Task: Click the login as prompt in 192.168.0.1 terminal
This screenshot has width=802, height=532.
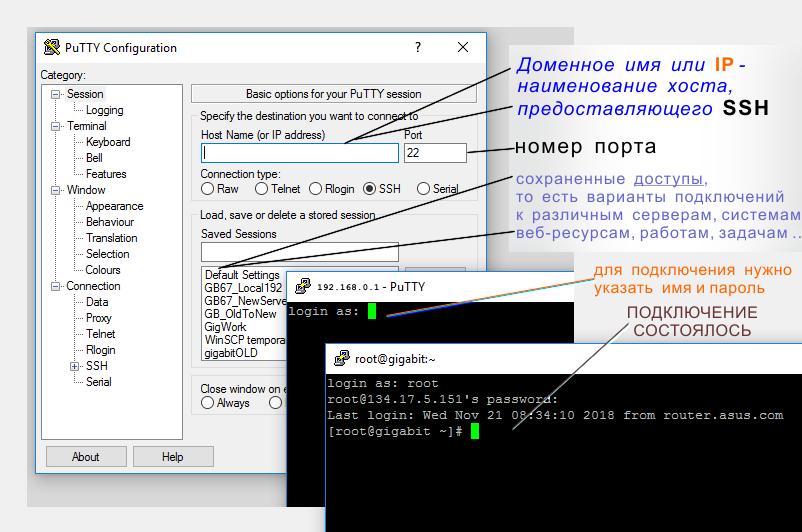Action: click(324, 311)
